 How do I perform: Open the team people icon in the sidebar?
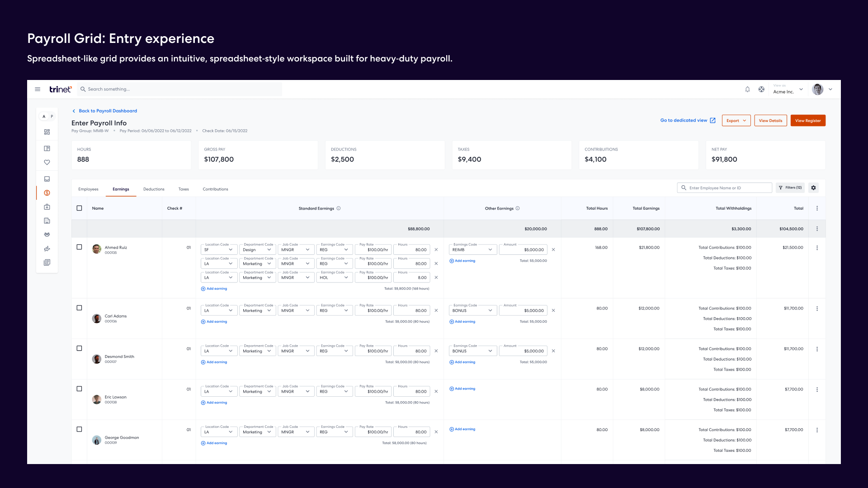(47, 235)
